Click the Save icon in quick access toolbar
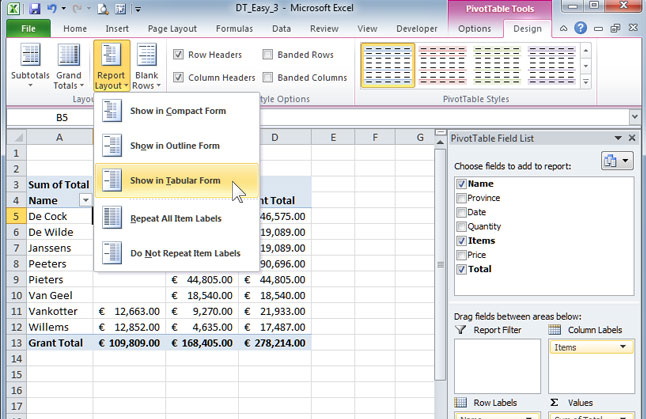The image size is (646, 419). (35, 8)
